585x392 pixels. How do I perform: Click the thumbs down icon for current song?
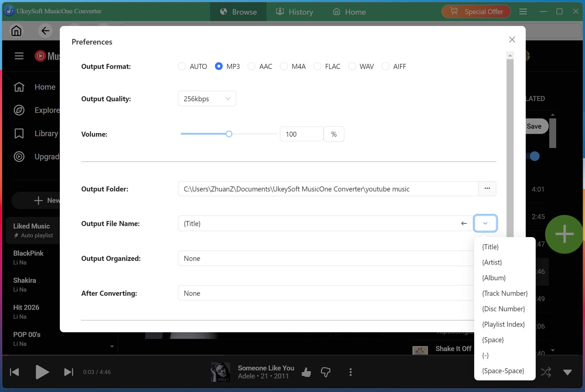pos(326,372)
